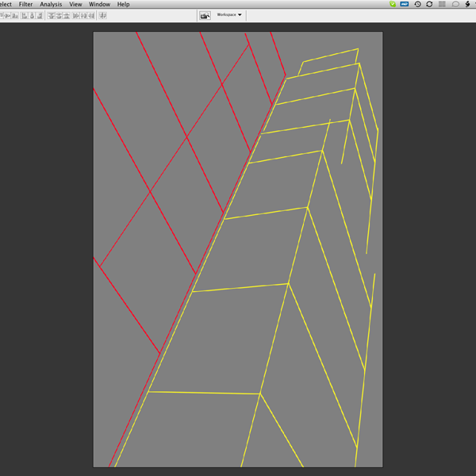Click Distribute left edges icon
Screen dimensions: 476x476
pos(75,16)
